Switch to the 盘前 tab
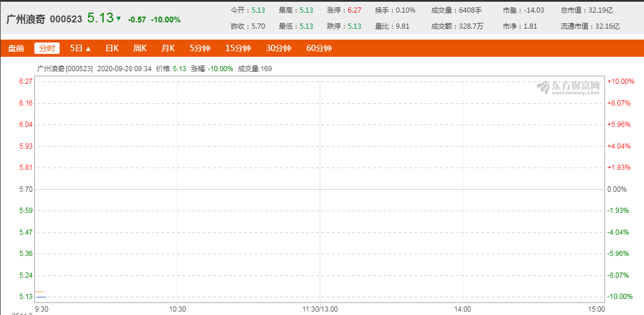Image resolution: width=644 pixels, height=315 pixels. pyautogui.click(x=16, y=49)
